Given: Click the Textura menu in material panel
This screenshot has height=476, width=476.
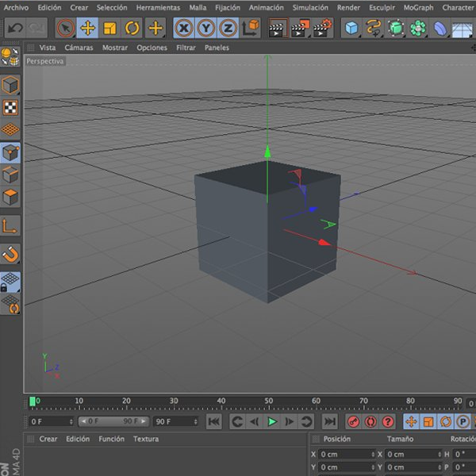Looking at the screenshot, I should [146, 439].
